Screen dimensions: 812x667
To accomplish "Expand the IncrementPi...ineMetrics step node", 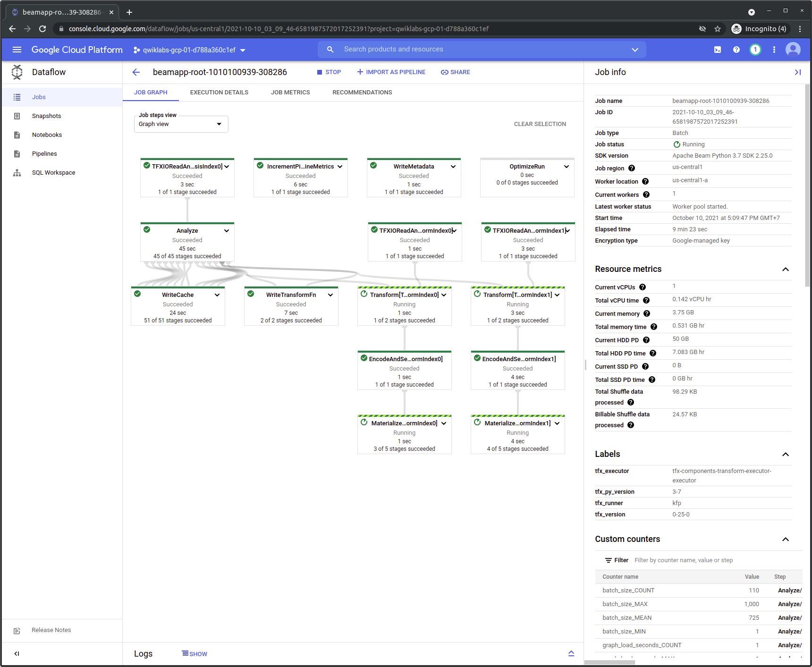I will [x=340, y=167].
